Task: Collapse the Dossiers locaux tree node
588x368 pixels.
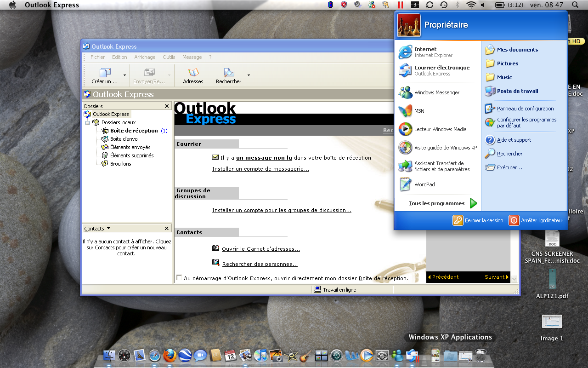Action: click(87, 122)
